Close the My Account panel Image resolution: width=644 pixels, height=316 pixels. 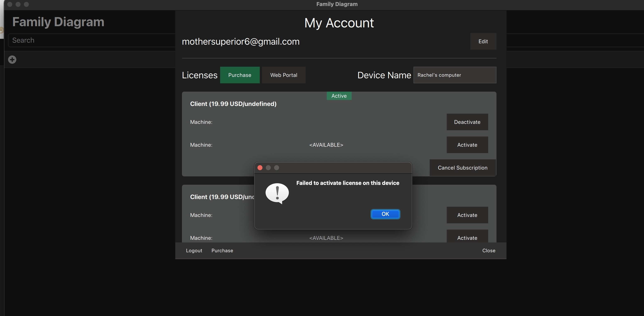489,251
